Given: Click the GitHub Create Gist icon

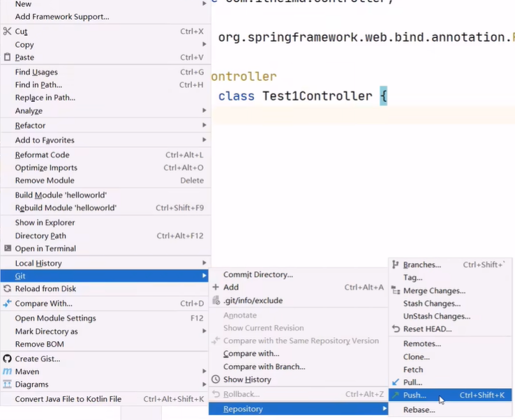Looking at the screenshot, I should [7, 359].
